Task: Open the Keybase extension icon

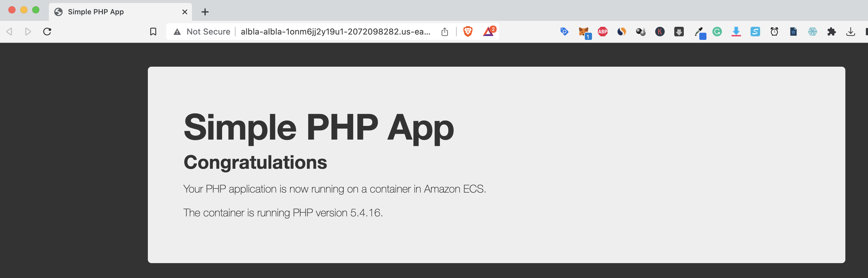Action: pyautogui.click(x=660, y=31)
